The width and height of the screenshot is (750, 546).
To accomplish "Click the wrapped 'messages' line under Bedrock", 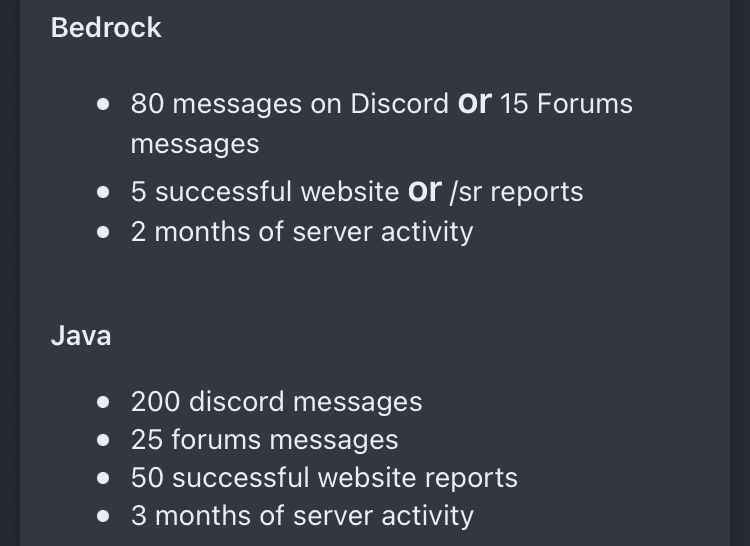I will pyautogui.click(x=195, y=144).
